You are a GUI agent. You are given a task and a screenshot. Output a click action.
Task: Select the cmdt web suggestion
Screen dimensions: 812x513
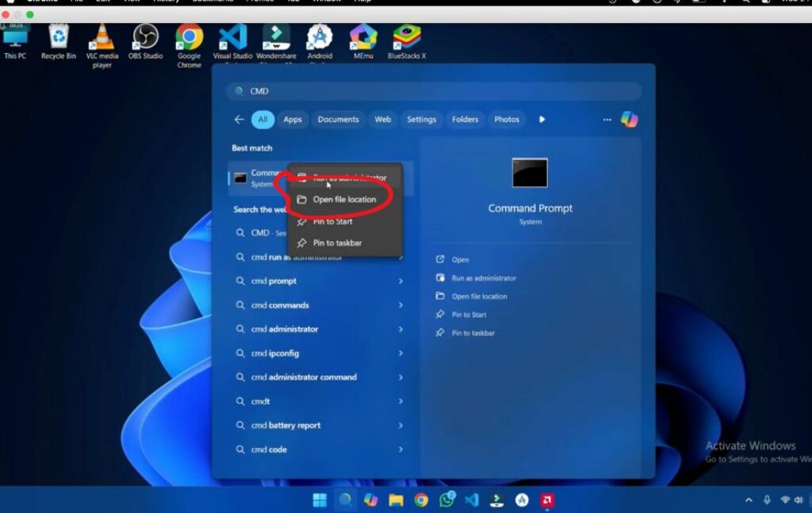[x=320, y=401]
